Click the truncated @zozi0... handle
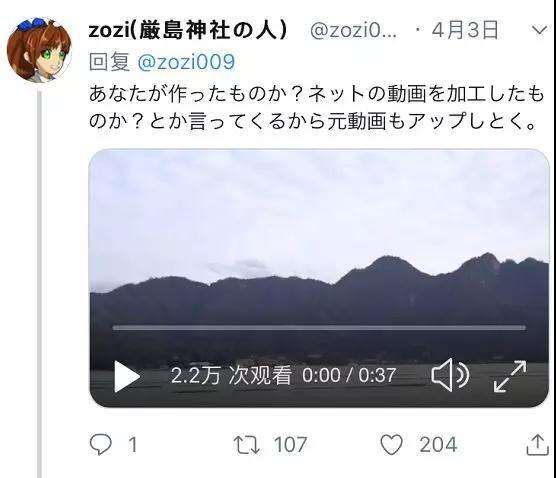 click(354, 31)
